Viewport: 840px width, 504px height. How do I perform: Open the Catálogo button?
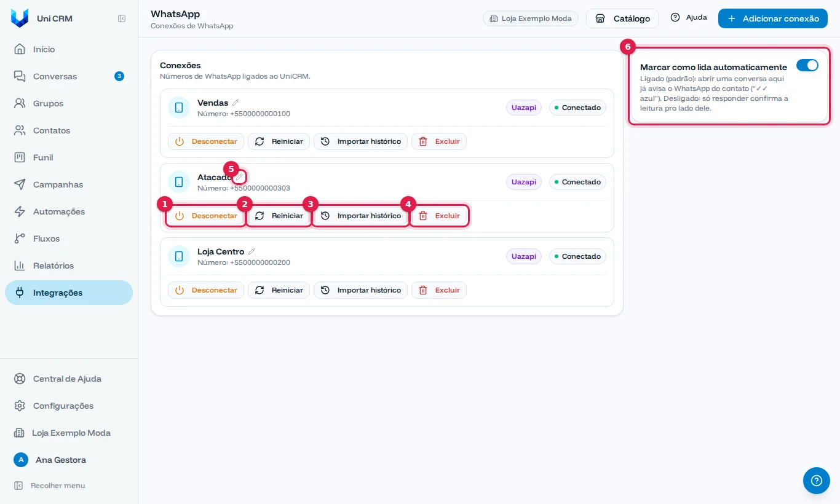coord(622,18)
